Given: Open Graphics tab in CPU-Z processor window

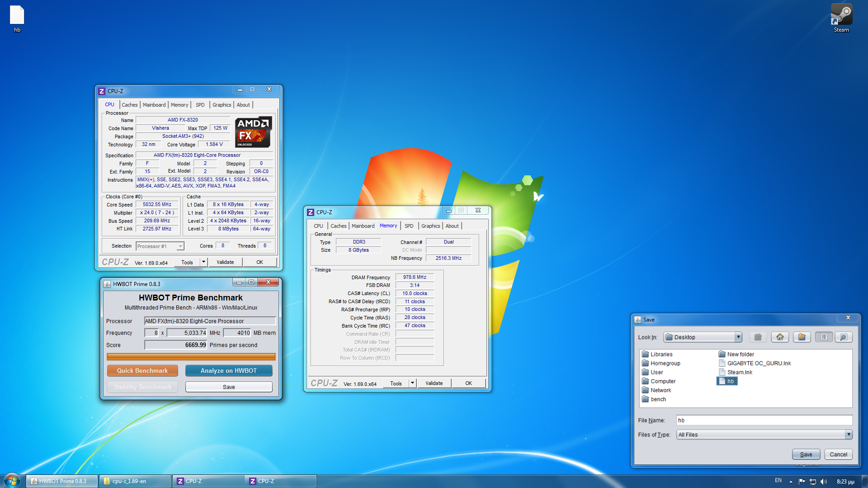Looking at the screenshot, I should pos(222,105).
